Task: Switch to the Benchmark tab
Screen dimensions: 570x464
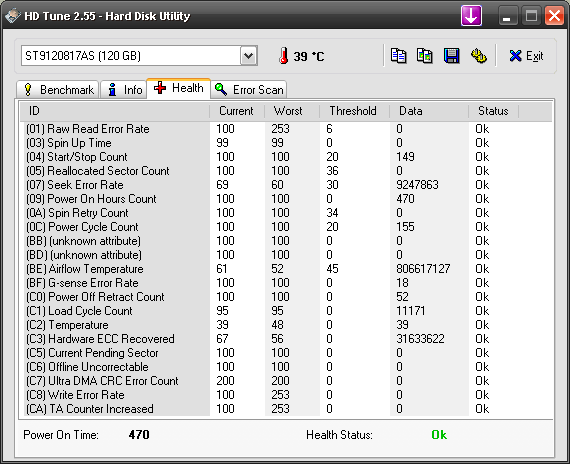Action: 58,89
